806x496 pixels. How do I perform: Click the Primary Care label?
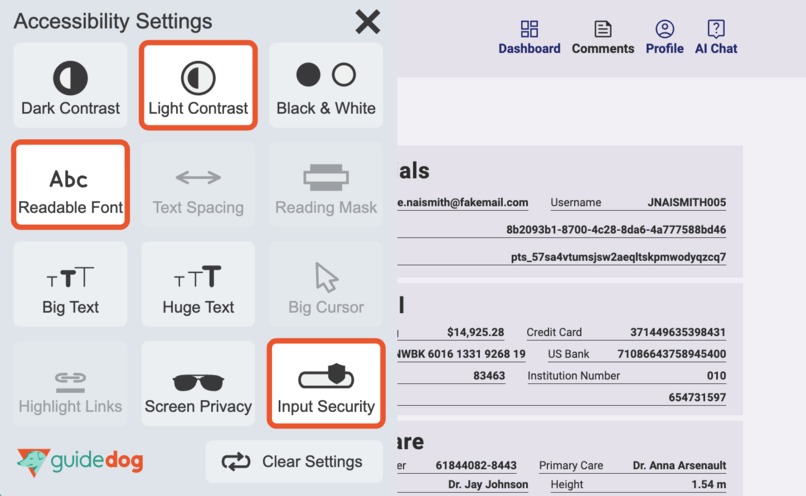(x=571, y=465)
